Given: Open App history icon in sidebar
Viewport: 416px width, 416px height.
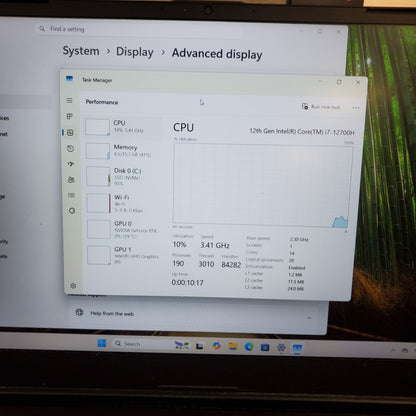Looking at the screenshot, I should 70,148.
